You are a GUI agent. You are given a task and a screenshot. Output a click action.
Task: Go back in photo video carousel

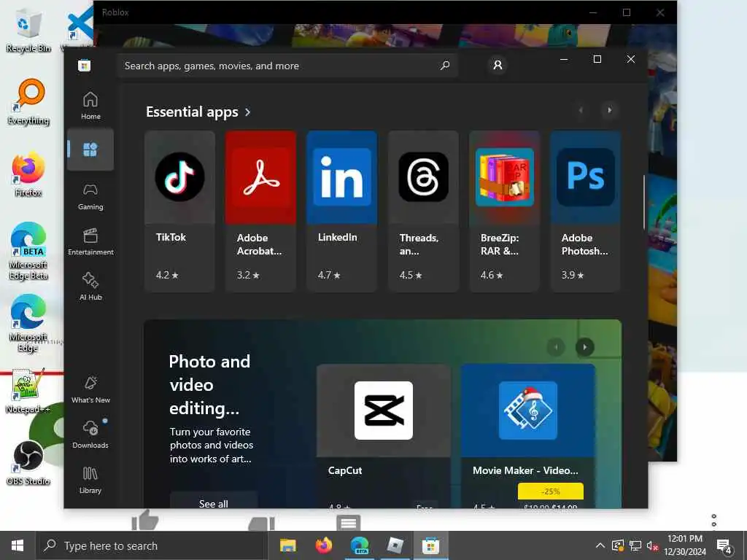coord(556,347)
